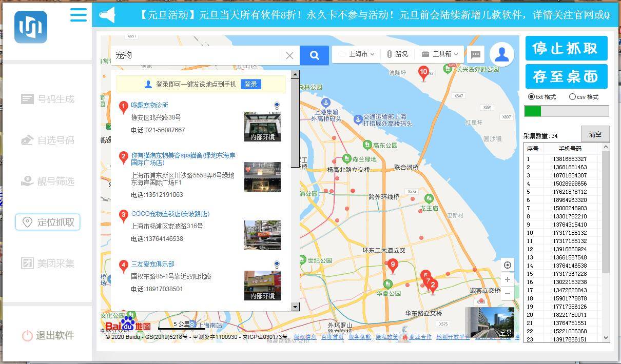
Task: Open the map message bubble icon
Action: tap(476, 54)
